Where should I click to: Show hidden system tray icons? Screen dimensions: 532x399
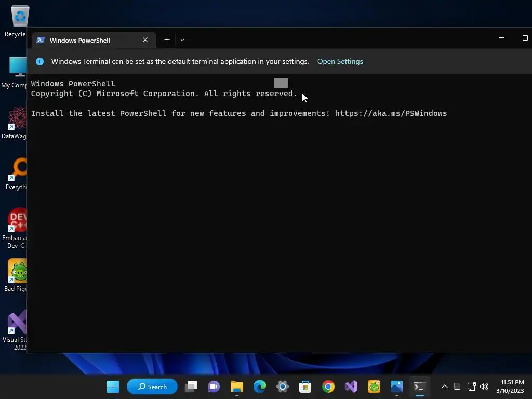click(445, 387)
